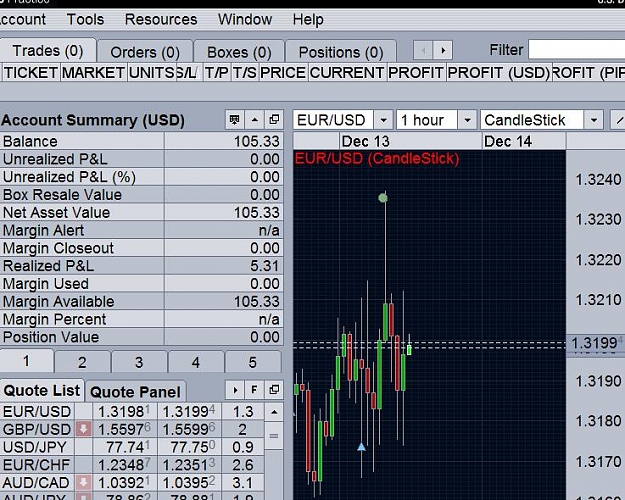Image resolution: width=625 pixels, height=500 pixels.
Task: Open the CandleStick chart type dropdown
Action: pyautogui.click(x=594, y=120)
